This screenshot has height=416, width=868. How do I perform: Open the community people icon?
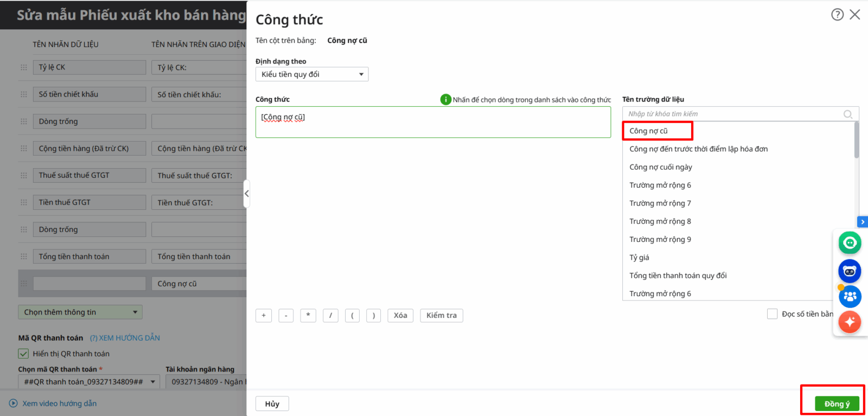point(850,296)
